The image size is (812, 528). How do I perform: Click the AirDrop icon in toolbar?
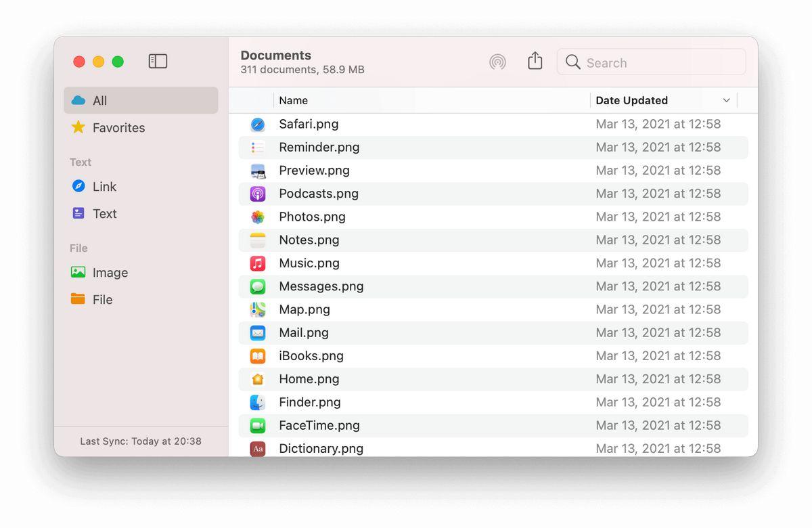497,62
